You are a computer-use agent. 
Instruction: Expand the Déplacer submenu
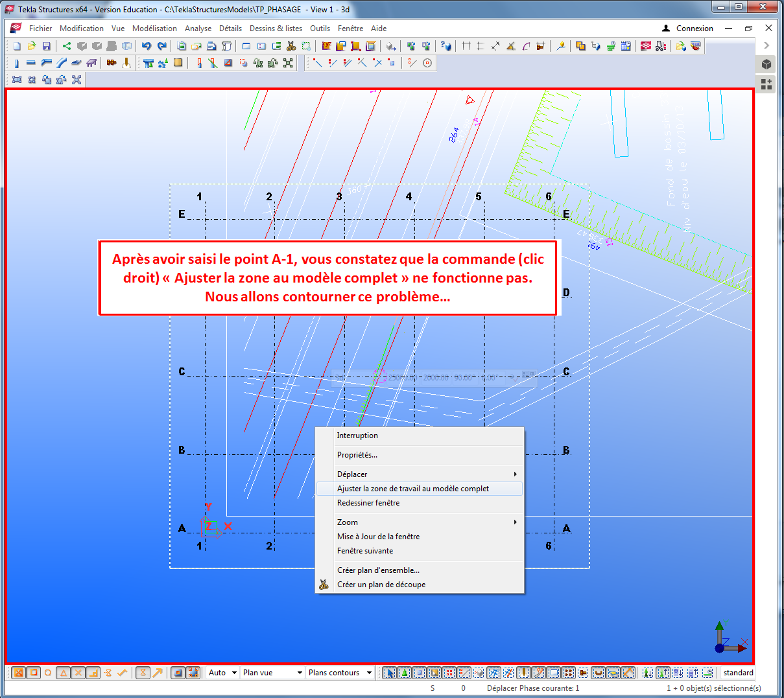click(x=420, y=474)
